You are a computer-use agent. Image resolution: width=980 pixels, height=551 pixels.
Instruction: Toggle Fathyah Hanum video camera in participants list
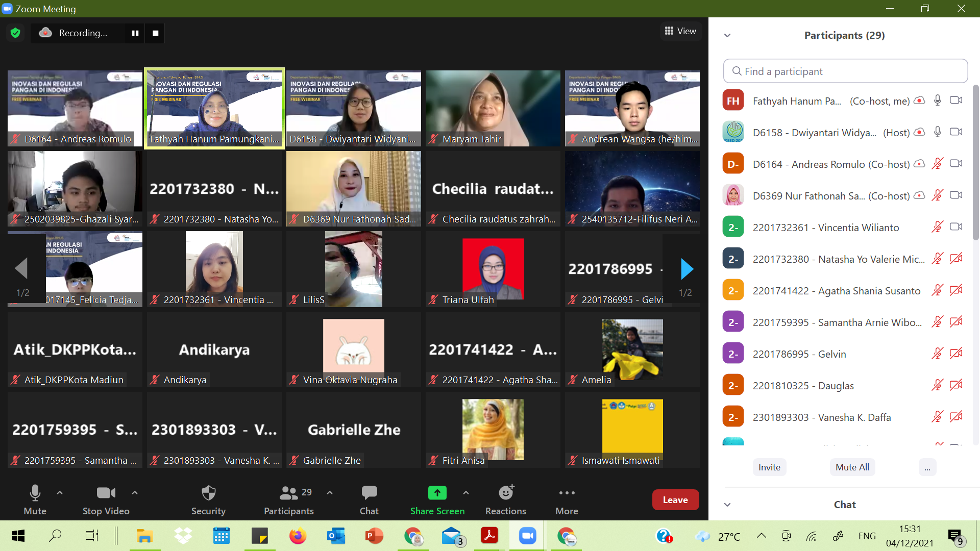coord(956,101)
